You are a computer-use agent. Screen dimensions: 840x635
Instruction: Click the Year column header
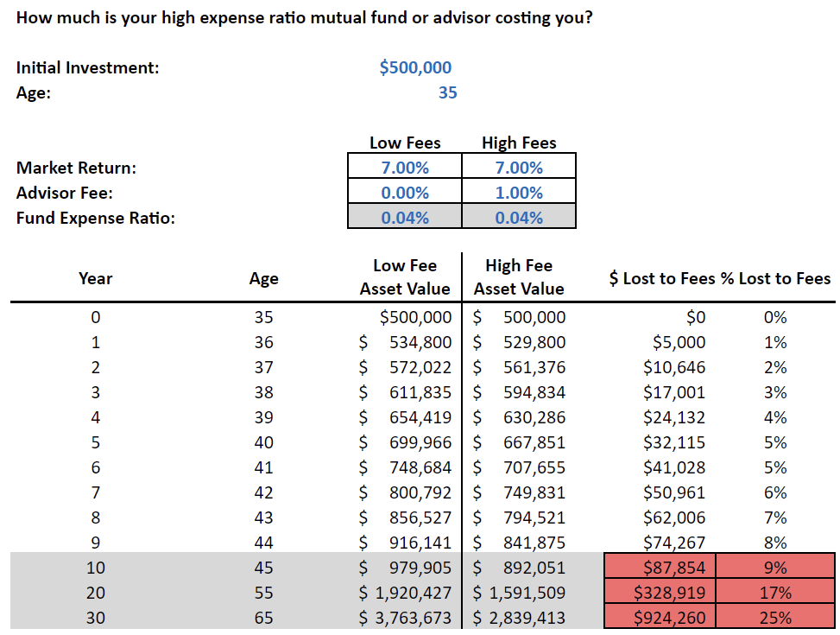coord(95,278)
